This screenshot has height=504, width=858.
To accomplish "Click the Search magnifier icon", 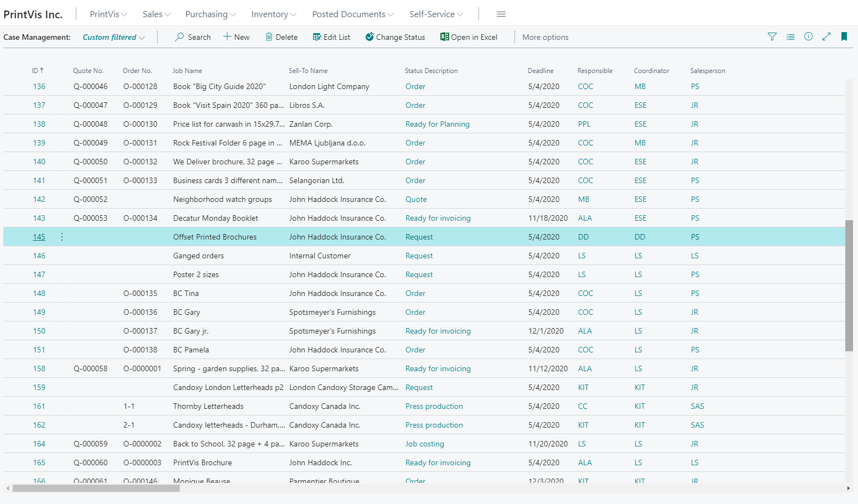I will coord(179,37).
